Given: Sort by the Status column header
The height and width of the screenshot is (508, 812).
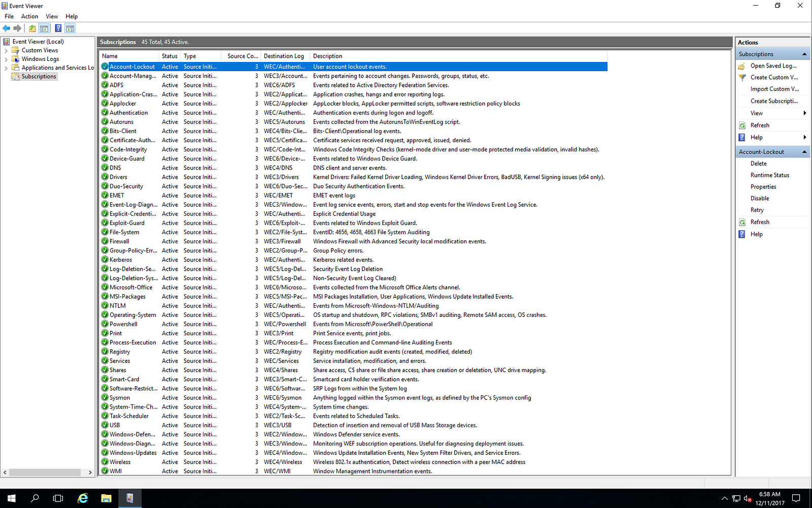Looking at the screenshot, I should pyautogui.click(x=170, y=56).
